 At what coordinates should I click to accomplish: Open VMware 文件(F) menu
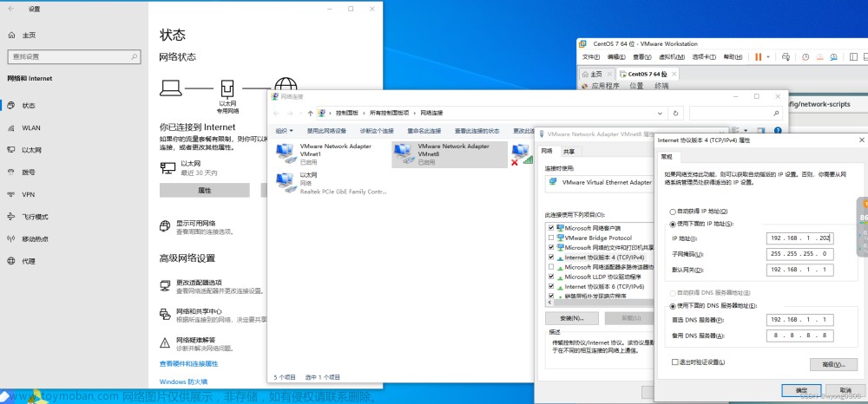click(591, 57)
